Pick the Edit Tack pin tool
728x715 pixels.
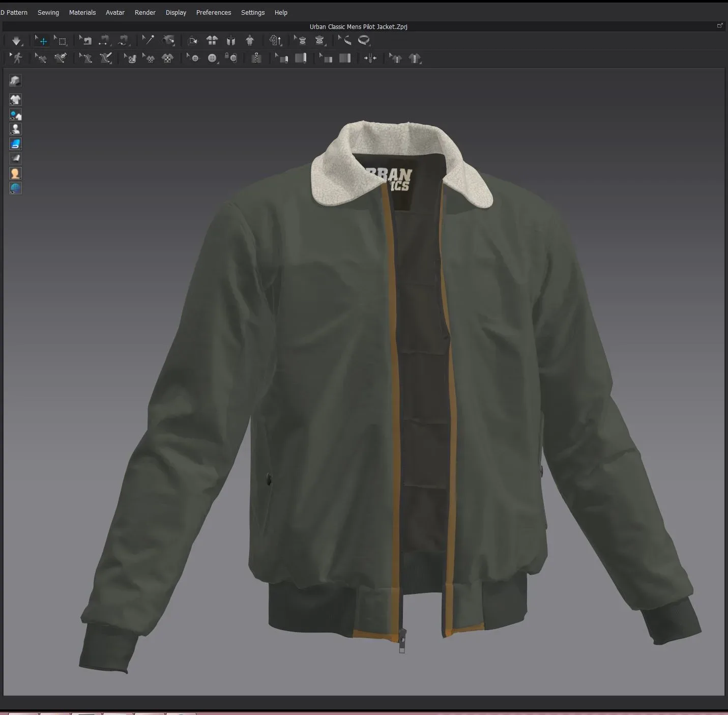[x=148, y=41]
